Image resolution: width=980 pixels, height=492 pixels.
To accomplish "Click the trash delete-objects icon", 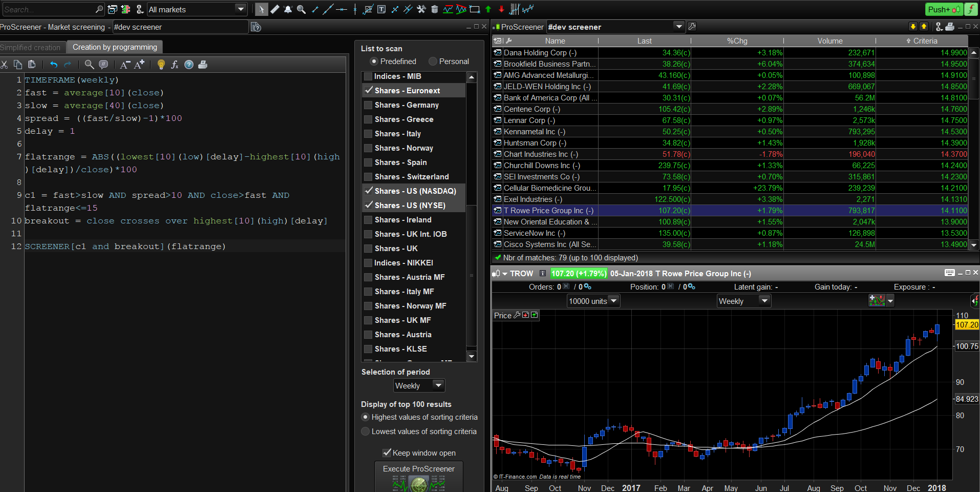I will tap(435, 9).
